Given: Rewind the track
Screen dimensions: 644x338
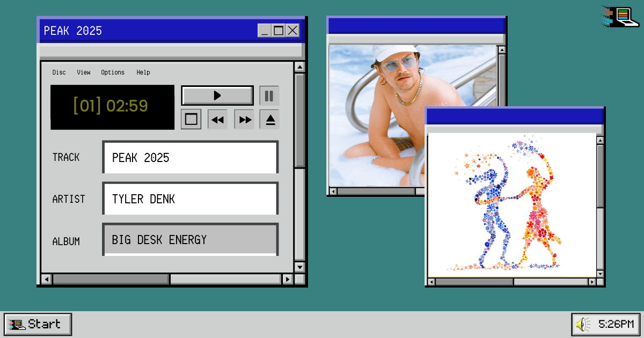Looking at the screenshot, I should pyautogui.click(x=217, y=120).
